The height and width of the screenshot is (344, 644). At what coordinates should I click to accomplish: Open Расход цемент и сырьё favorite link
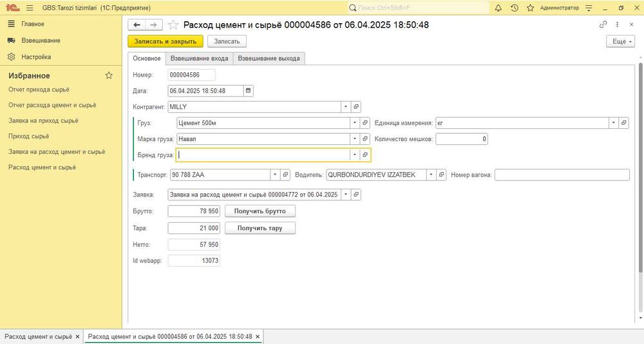pos(43,167)
